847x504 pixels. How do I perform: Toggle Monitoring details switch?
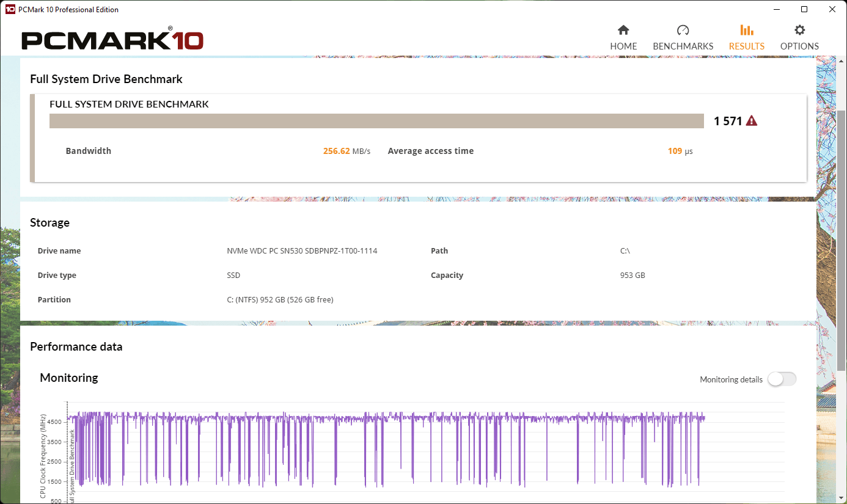pos(782,379)
